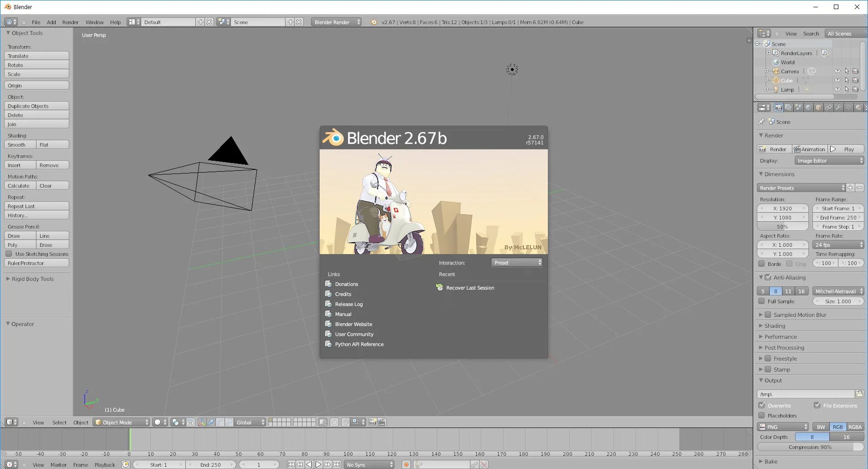Open the Blender Render engine dropdown

336,22
